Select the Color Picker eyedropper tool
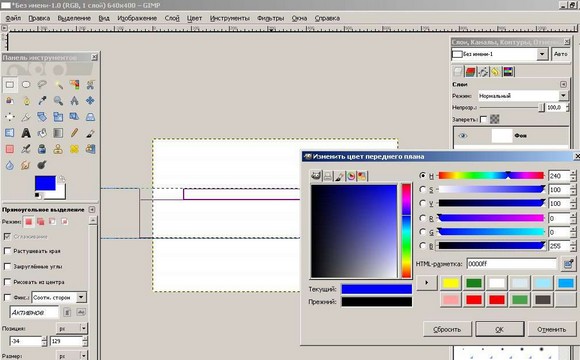 point(42,101)
